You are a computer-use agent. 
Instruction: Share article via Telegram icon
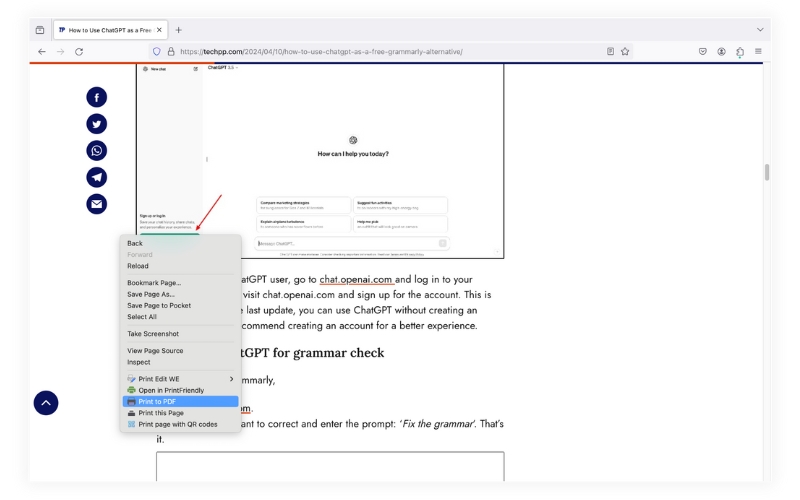[96, 177]
